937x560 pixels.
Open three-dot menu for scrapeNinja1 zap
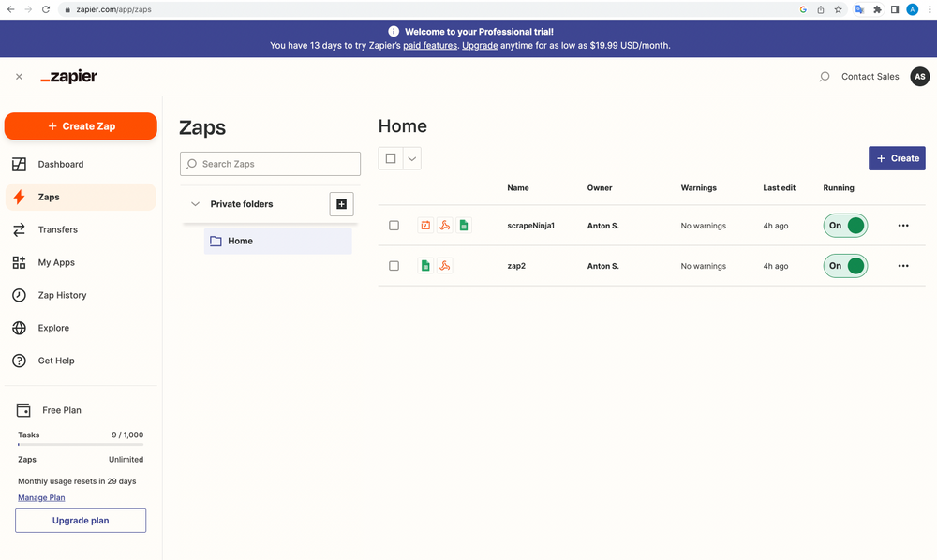pos(903,226)
